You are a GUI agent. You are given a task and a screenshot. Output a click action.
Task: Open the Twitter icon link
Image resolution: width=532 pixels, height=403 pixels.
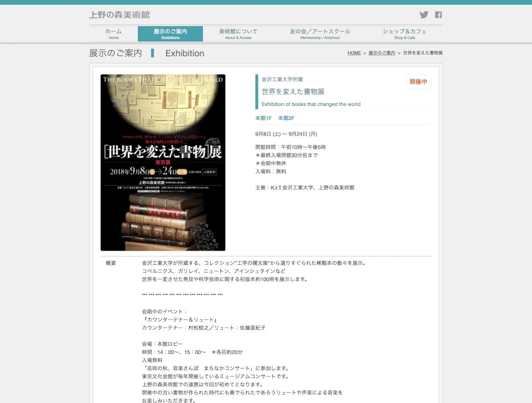pos(424,15)
